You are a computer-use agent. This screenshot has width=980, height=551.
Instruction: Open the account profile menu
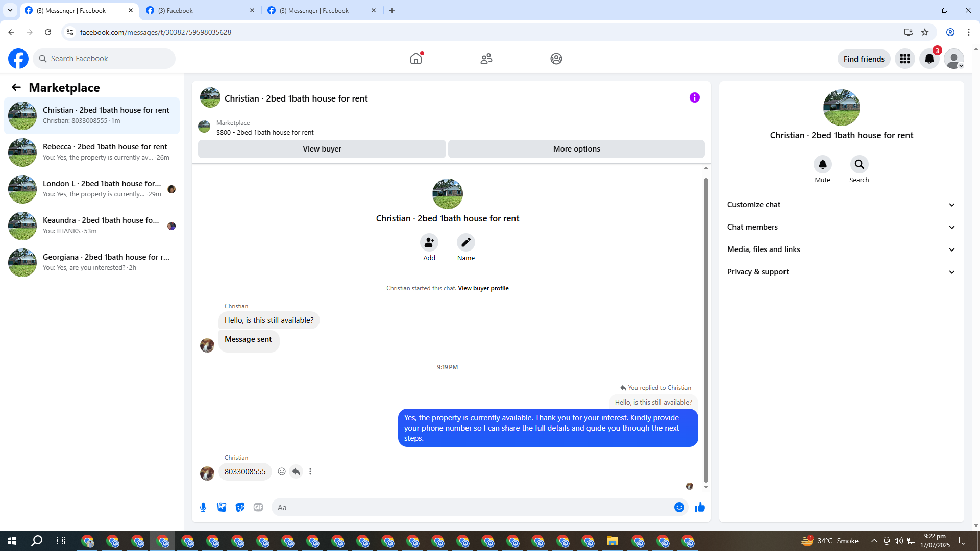coord(954,59)
